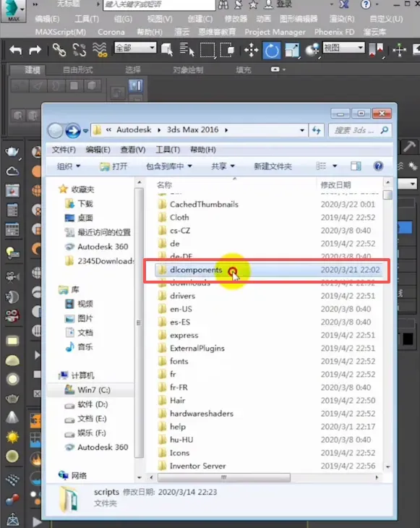Open the change view options arrow

click(335, 166)
